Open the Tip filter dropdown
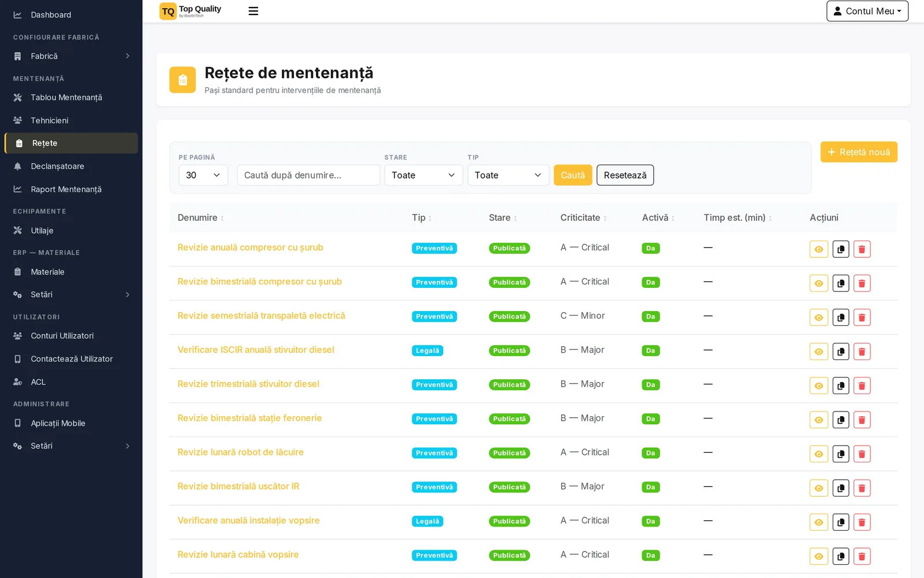The width and height of the screenshot is (924, 578). (x=508, y=175)
